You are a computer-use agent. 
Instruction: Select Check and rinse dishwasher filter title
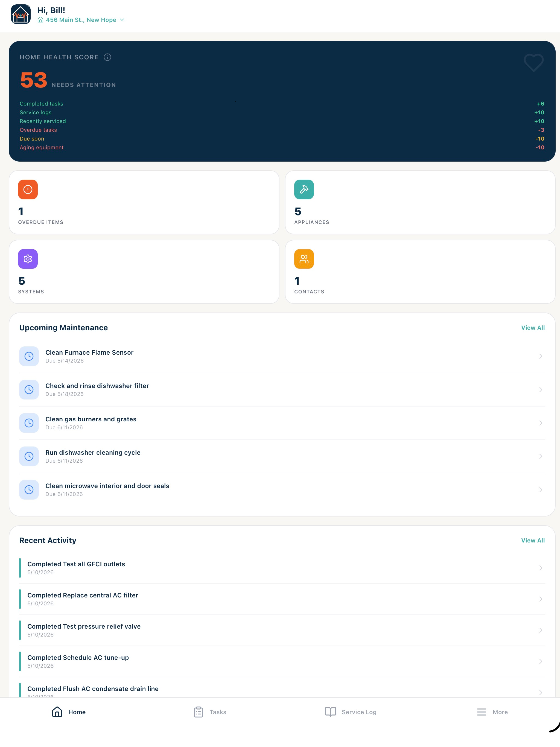tap(97, 386)
